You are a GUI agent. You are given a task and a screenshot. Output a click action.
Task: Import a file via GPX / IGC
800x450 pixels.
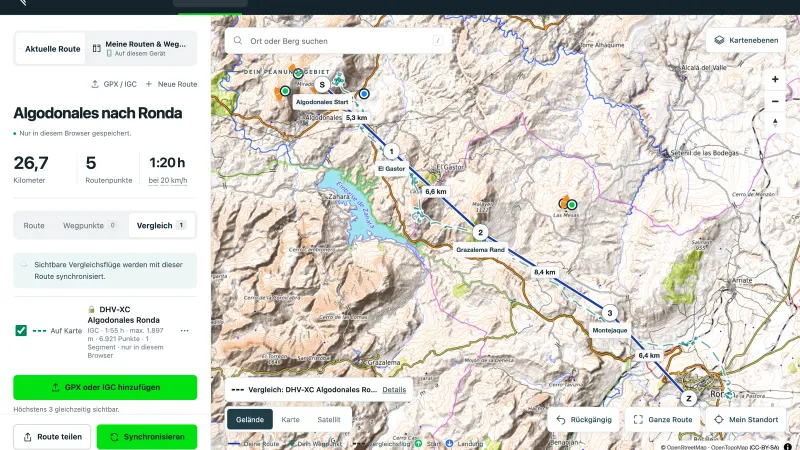[x=114, y=84]
